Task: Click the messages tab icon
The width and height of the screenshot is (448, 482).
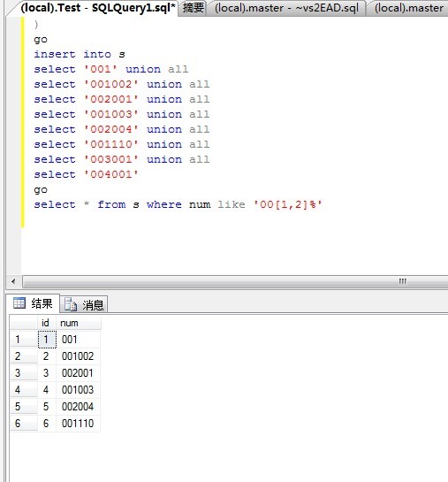Action: coord(71,304)
